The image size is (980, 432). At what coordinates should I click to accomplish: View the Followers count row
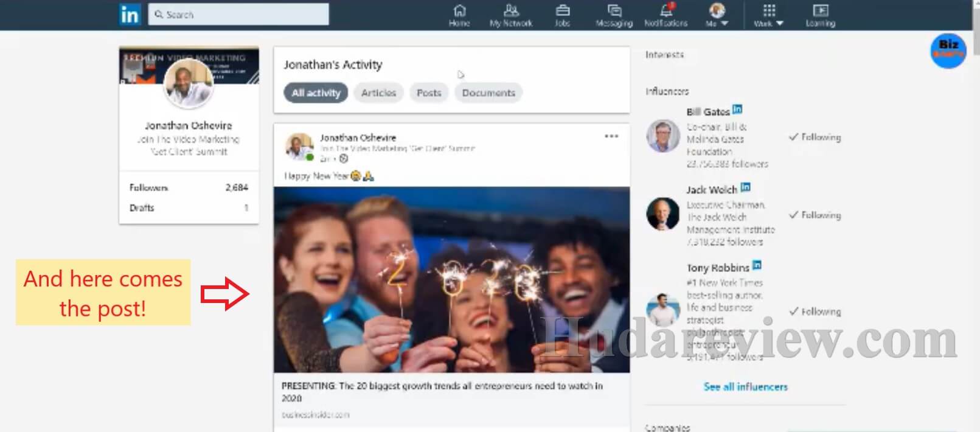point(189,187)
